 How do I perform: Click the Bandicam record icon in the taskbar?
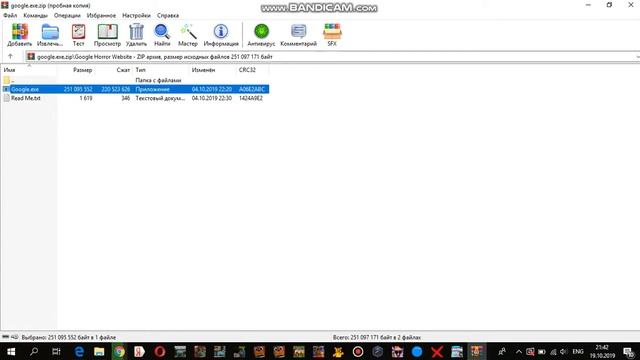(x=358, y=351)
